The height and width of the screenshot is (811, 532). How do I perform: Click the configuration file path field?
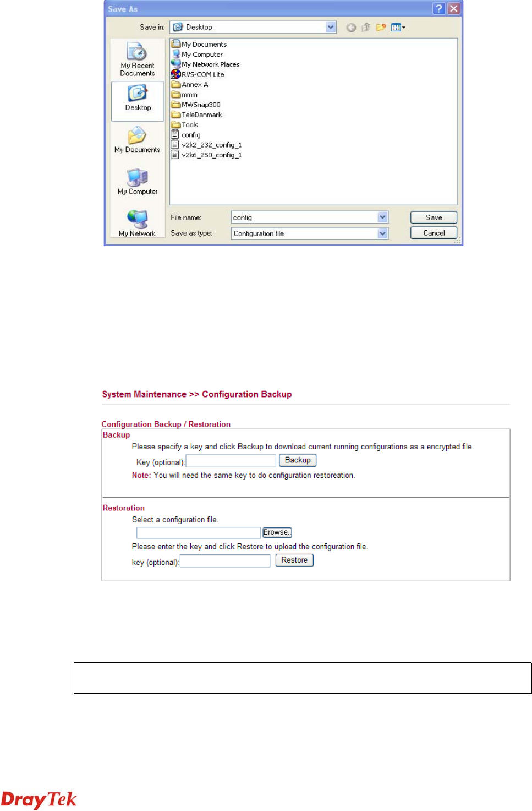tap(199, 532)
